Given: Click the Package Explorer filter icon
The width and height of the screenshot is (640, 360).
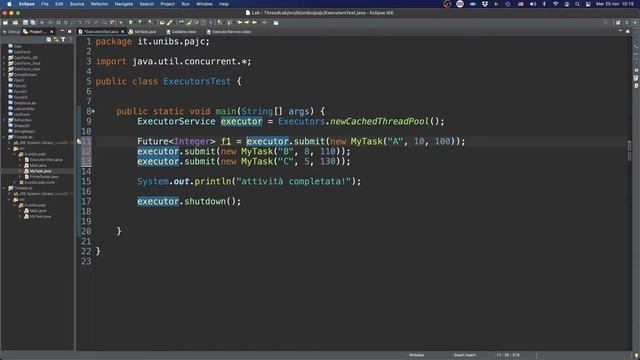Looking at the screenshot, I should click(x=63, y=40).
